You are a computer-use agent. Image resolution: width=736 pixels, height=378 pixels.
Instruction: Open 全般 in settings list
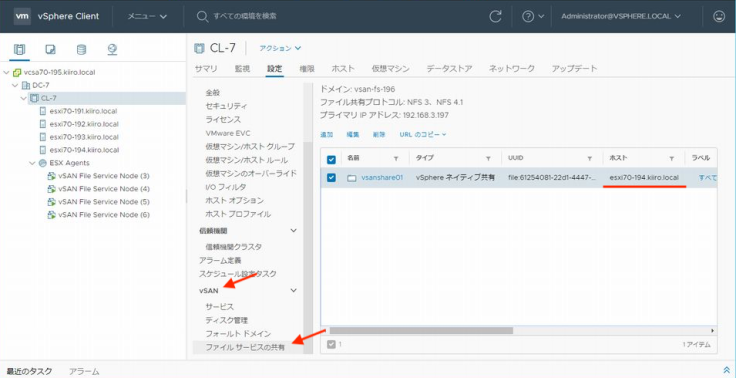(213, 93)
